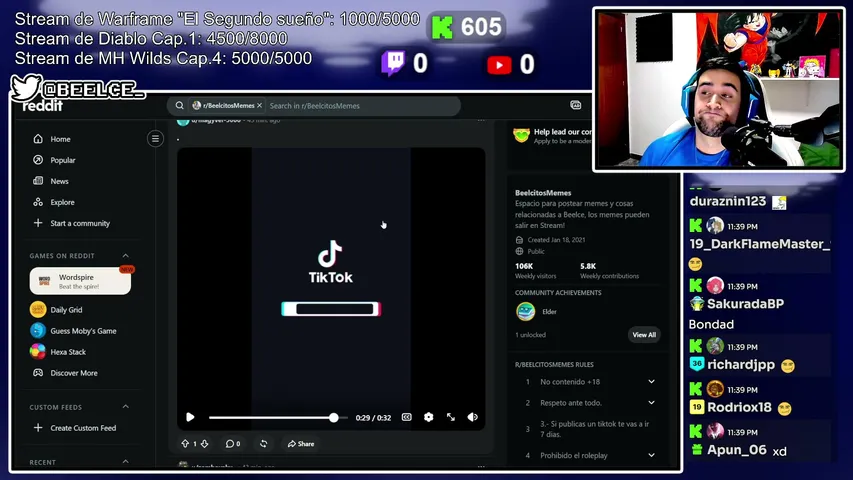This screenshot has height=480, width=853.
Task: Click the streamer webcam feed
Action: pyautogui.click(x=719, y=90)
